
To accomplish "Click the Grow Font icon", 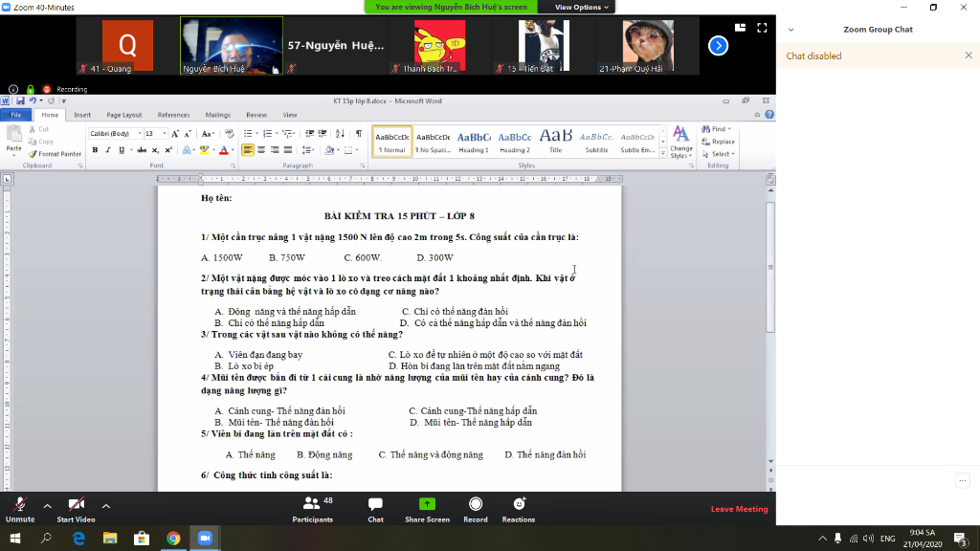I will (x=175, y=134).
